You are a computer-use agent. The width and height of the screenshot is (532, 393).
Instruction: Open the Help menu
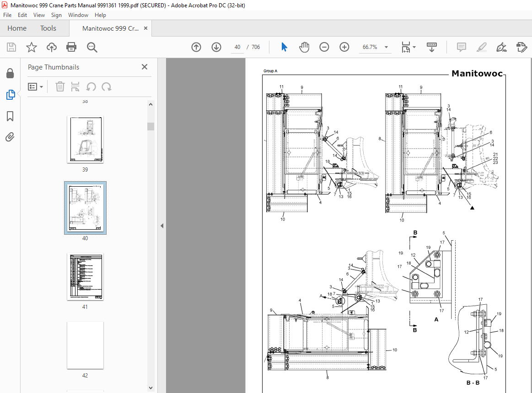(x=100, y=15)
